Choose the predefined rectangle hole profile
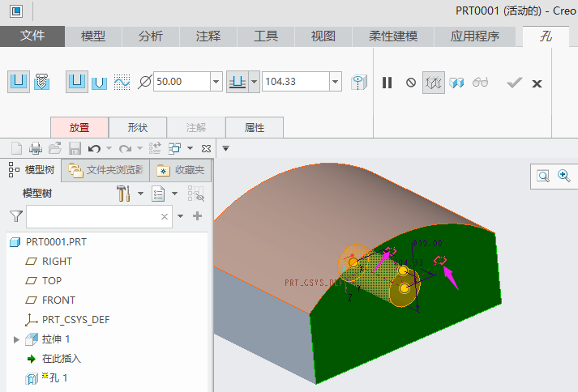Image resolution: width=578 pixels, height=392 pixels. 77,82
